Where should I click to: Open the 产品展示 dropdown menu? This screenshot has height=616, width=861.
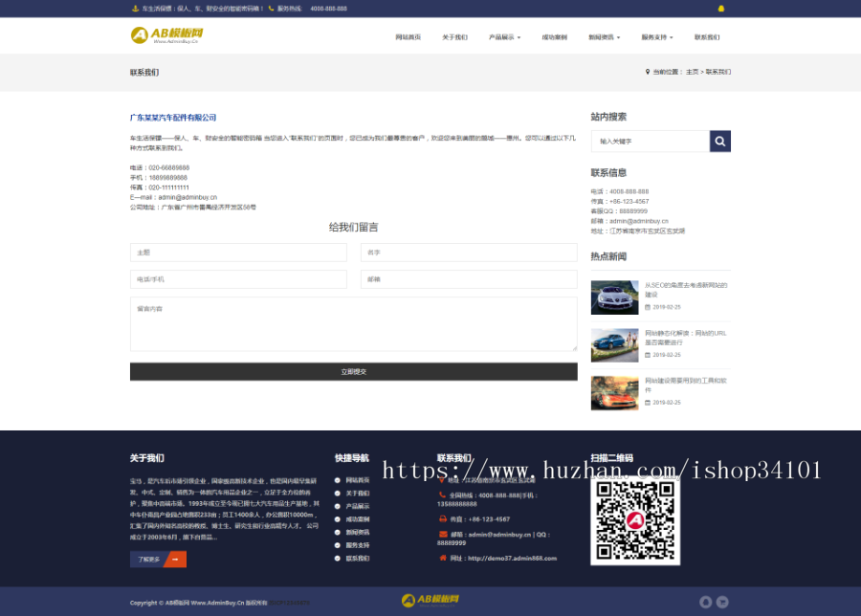pyautogui.click(x=501, y=36)
